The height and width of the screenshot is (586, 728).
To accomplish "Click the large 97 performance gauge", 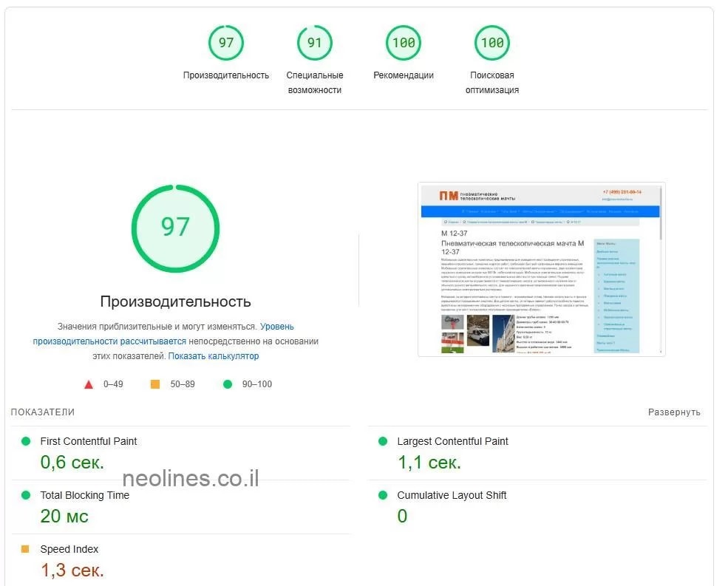I will 175,228.
